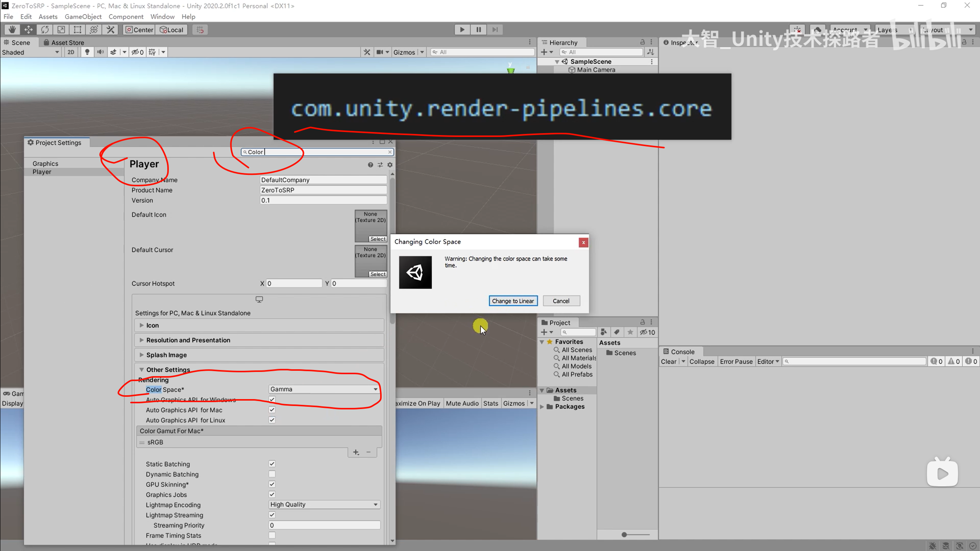The width and height of the screenshot is (980, 551).
Task: Click the Pause button
Action: (x=479, y=29)
